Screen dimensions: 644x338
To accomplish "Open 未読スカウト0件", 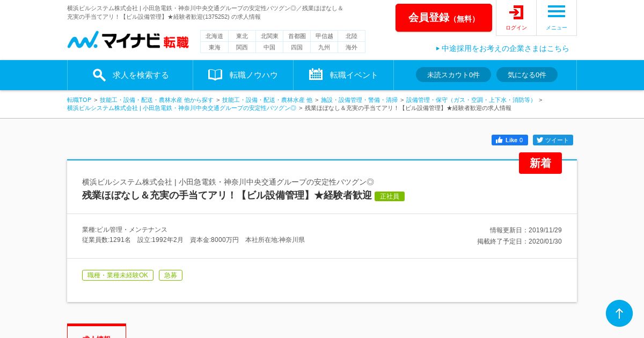I will [x=453, y=75].
